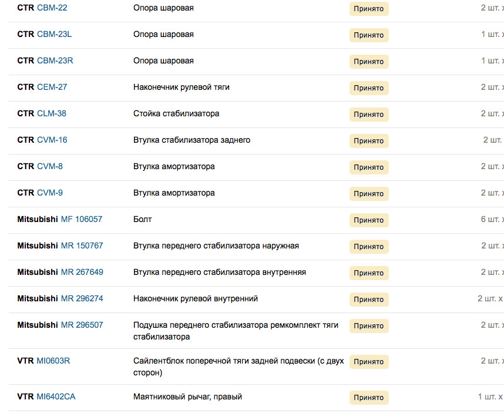Open the CBM-23L part number link
The height and width of the screenshot is (420, 504).
pos(54,35)
